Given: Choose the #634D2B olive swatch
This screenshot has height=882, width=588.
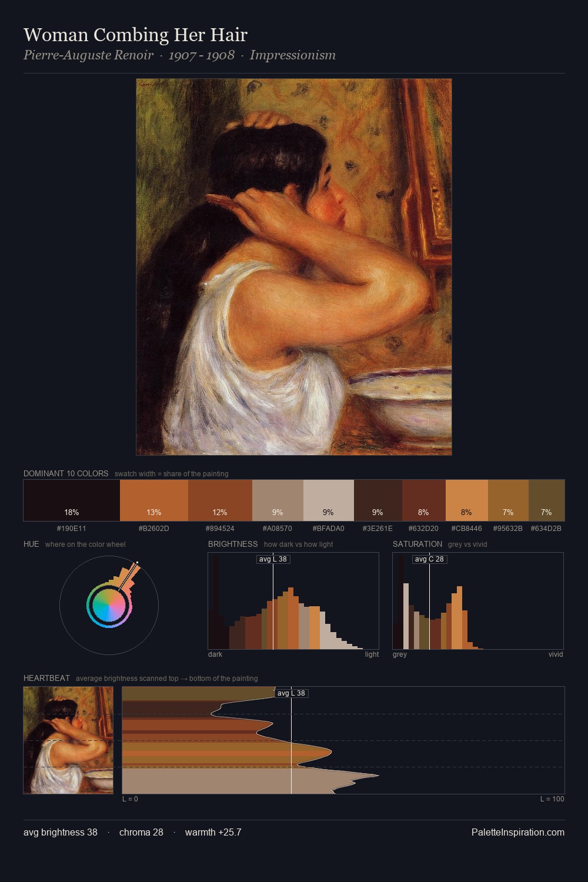Looking at the screenshot, I should [x=546, y=500].
